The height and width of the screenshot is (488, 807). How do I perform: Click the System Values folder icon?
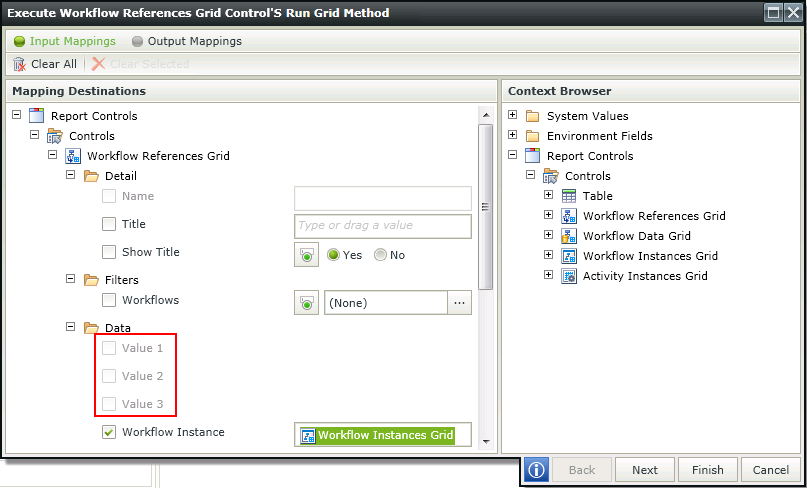533,116
